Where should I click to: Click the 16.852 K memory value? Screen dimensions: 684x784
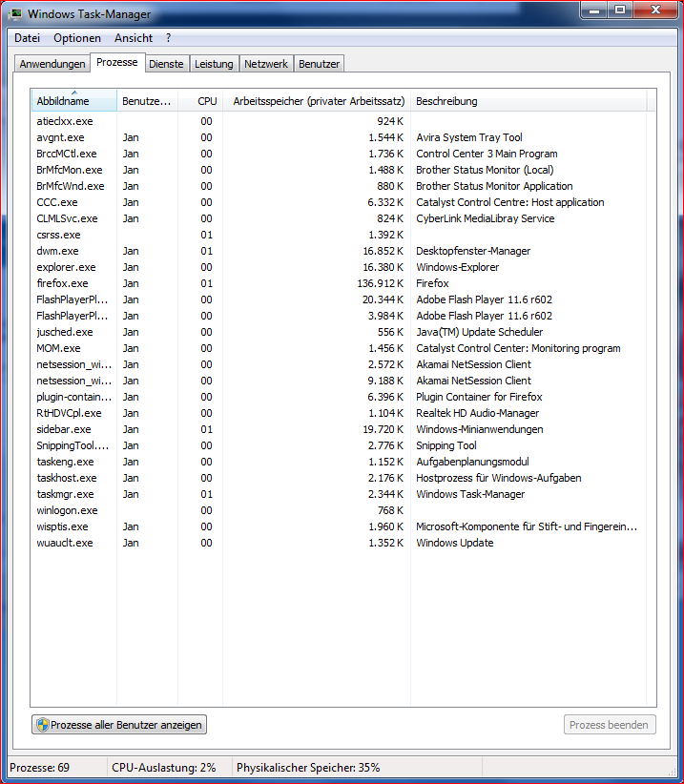383,251
